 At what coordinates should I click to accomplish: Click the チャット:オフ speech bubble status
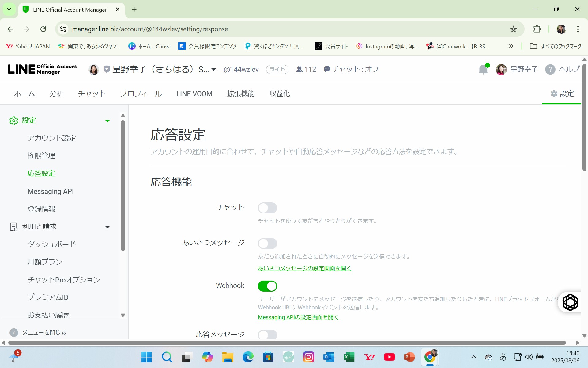coord(351,69)
